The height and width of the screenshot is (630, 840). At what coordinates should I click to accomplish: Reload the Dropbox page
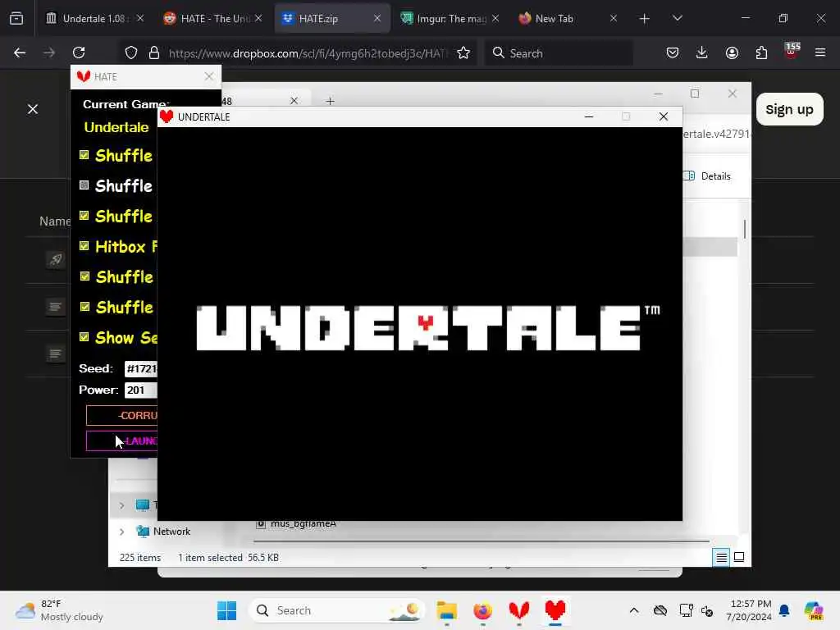(79, 52)
